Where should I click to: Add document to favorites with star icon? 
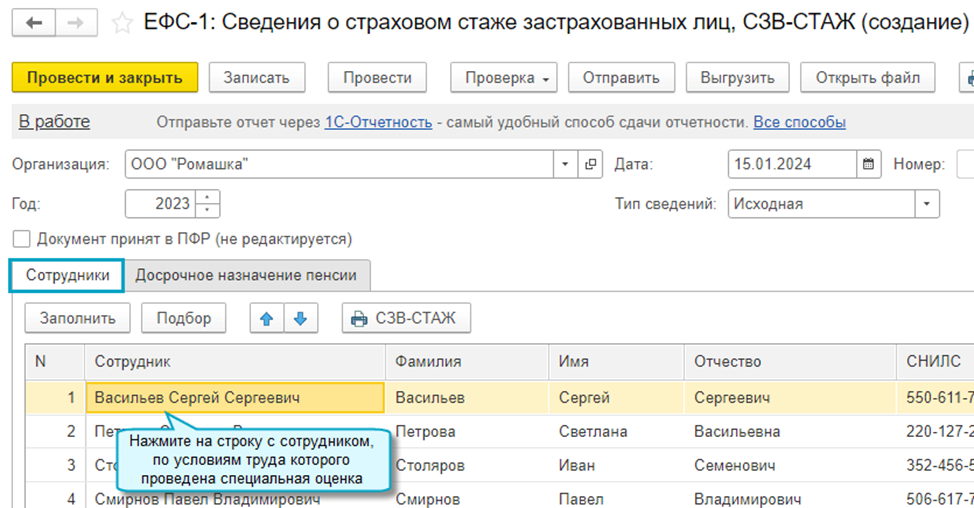pos(122,23)
